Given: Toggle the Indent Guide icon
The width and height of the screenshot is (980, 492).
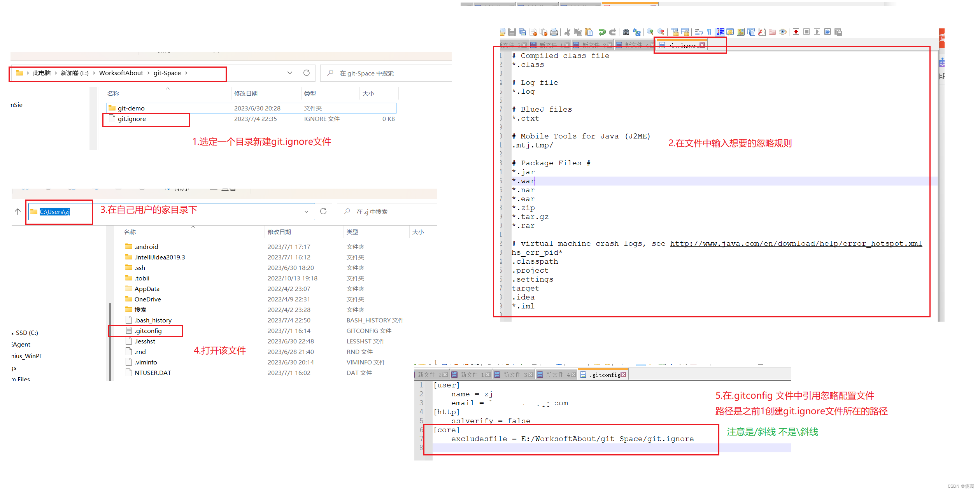Looking at the screenshot, I should (720, 32).
